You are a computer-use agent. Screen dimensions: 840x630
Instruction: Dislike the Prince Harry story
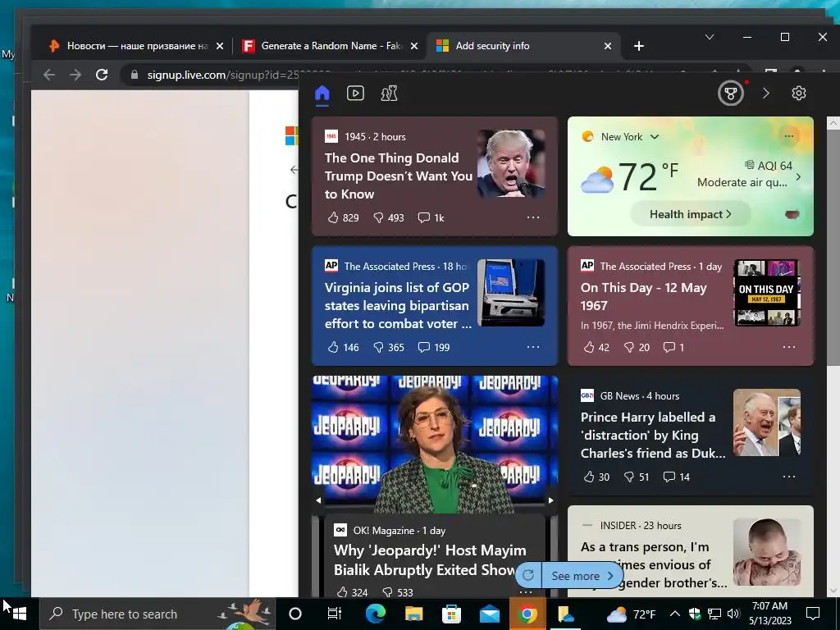637,477
